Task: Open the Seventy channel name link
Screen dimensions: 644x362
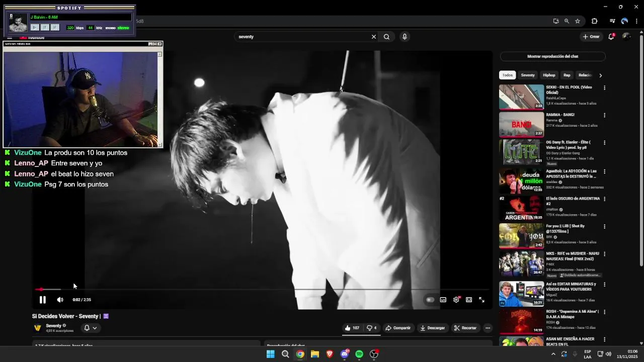Action: [53, 326]
